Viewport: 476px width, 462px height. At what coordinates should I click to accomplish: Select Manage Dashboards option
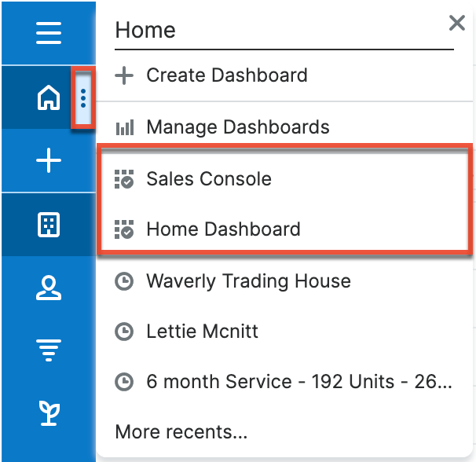click(x=237, y=127)
